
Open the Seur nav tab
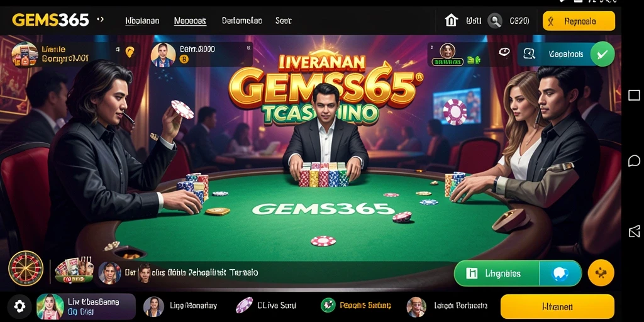click(x=284, y=21)
